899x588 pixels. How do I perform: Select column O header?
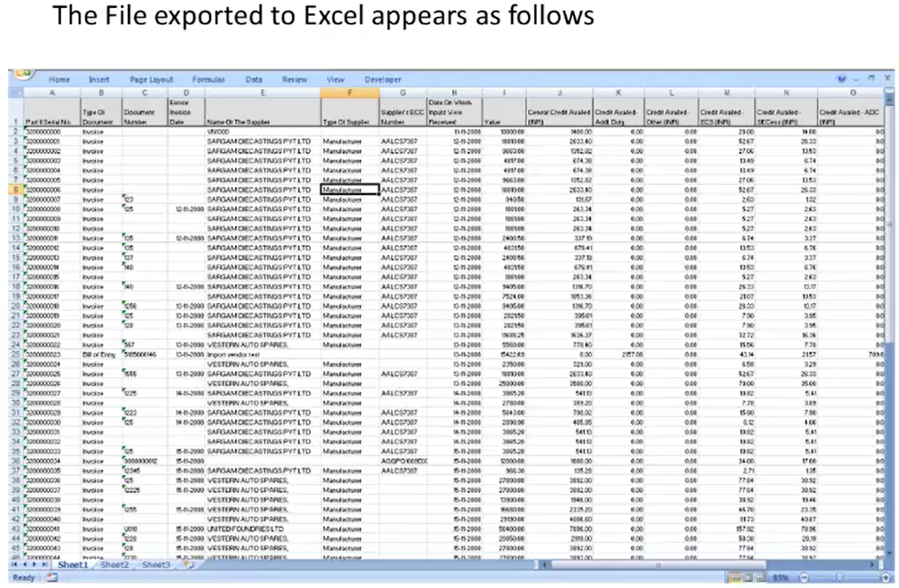(852, 93)
